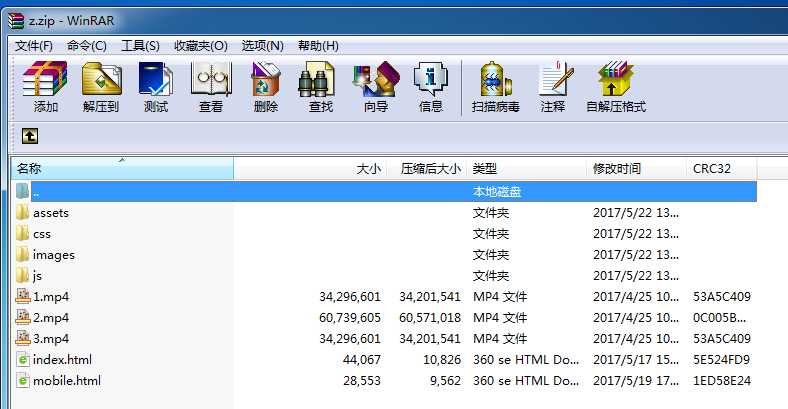The height and width of the screenshot is (409, 788).
Task: Click the 2.mp4 file icon
Action: point(23,318)
